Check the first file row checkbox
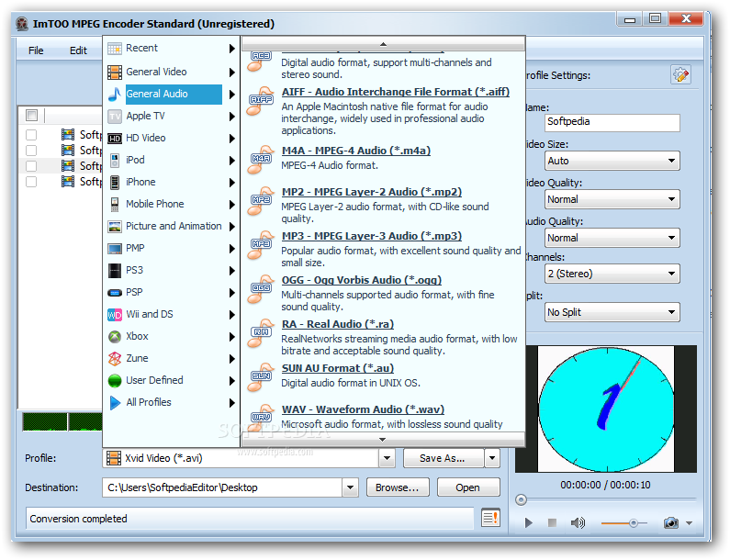Viewport: 730px width, 560px height. coord(31,135)
